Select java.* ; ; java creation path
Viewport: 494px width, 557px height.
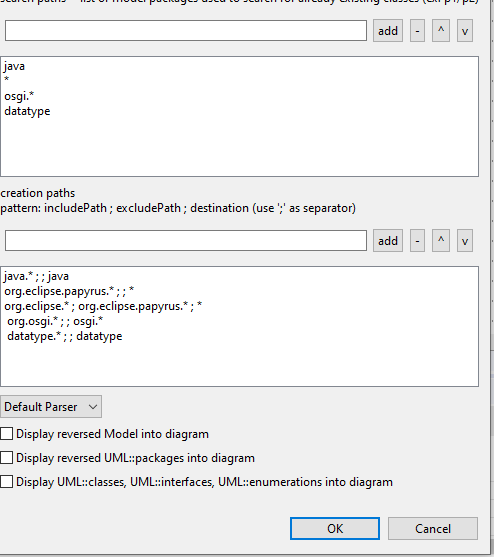click(37, 276)
